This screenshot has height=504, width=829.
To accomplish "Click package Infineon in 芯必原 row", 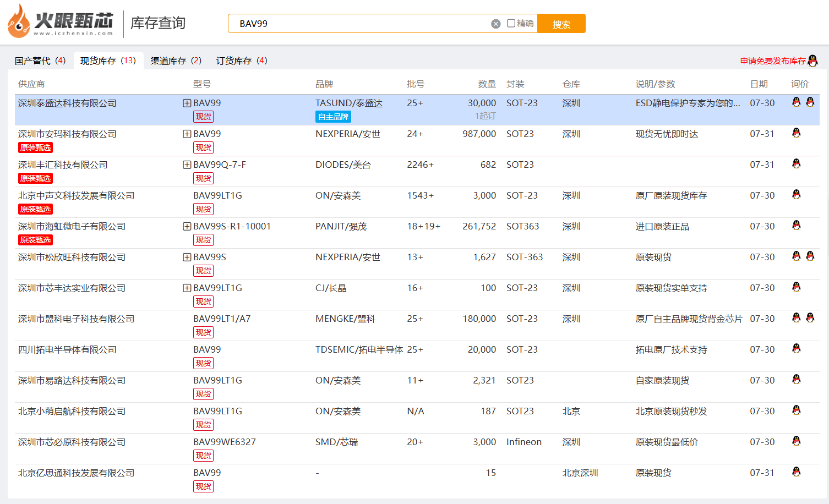I will 524,442.
